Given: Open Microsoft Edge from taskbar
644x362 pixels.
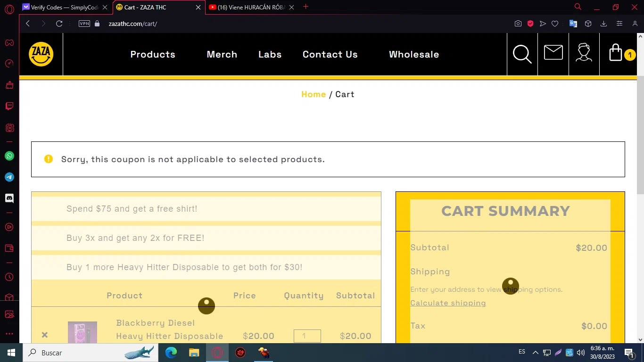Looking at the screenshot, I should click(x=171, y=353).
